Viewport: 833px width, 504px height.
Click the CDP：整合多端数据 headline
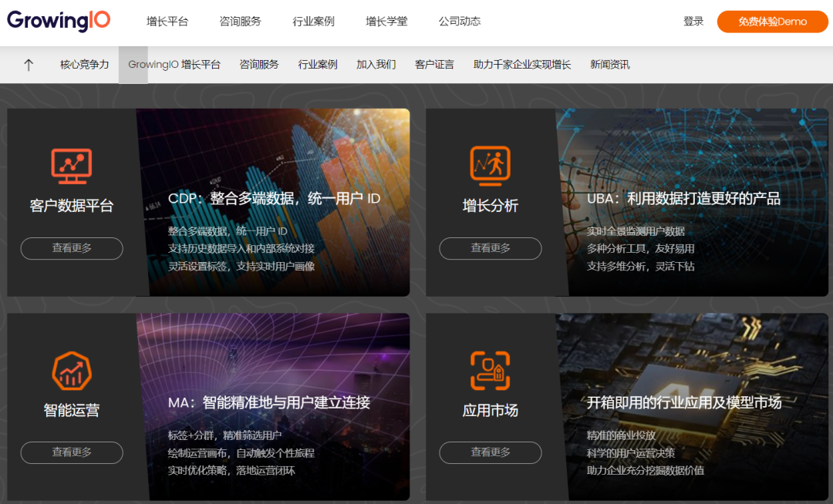tap(274, 198)
